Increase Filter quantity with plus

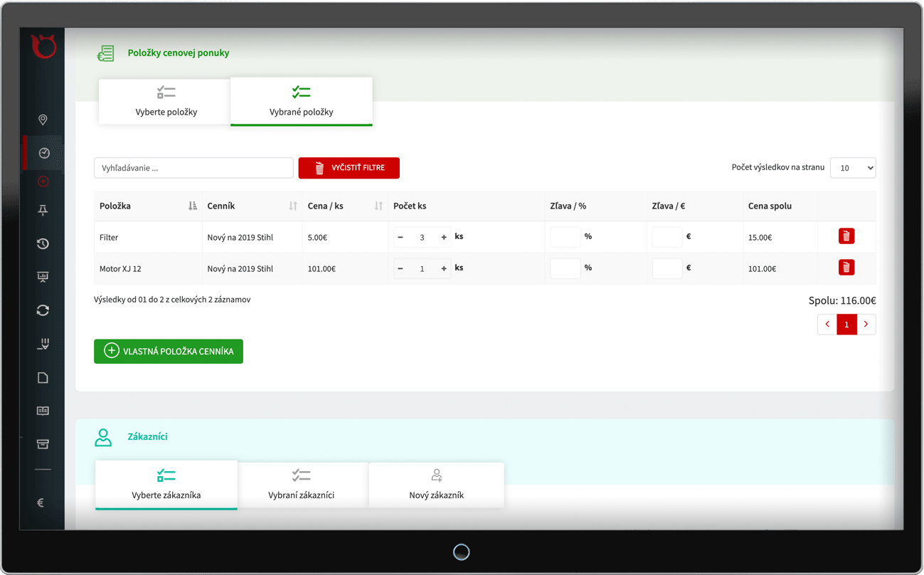pyautogui.click(x=444, y=237)
